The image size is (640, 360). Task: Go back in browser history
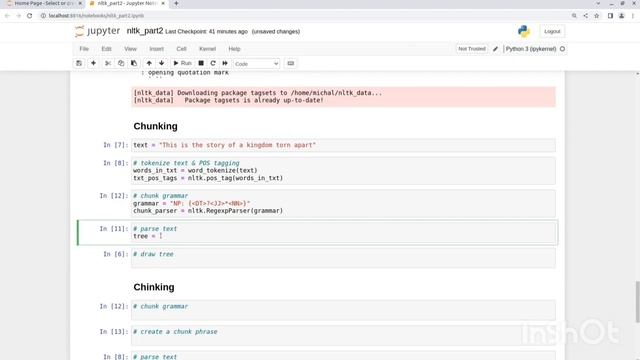pos(7,16)
